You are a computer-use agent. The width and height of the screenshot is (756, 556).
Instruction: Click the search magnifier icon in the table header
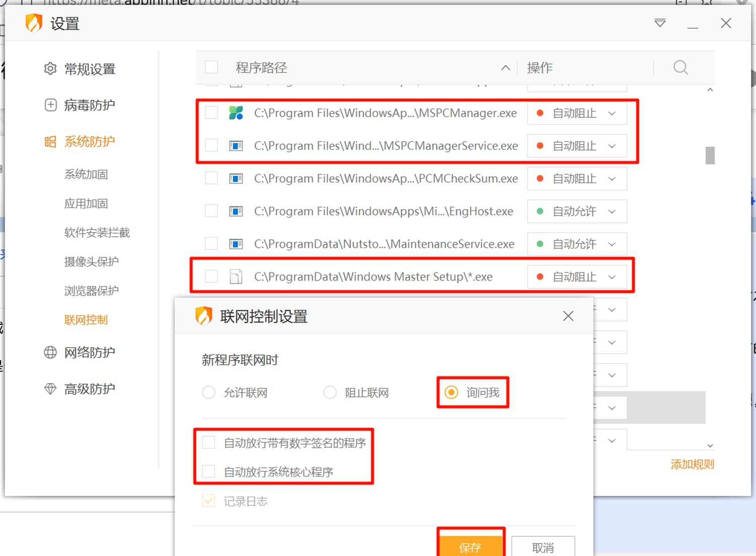680,67
